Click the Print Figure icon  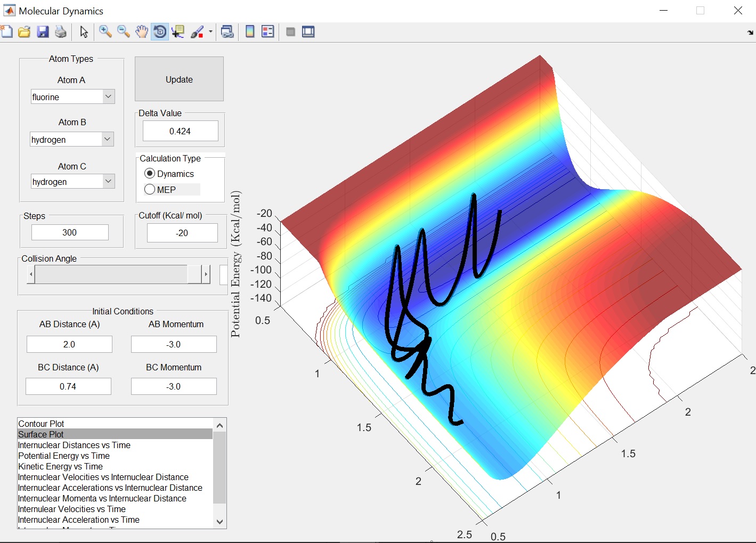pos(61,32)
